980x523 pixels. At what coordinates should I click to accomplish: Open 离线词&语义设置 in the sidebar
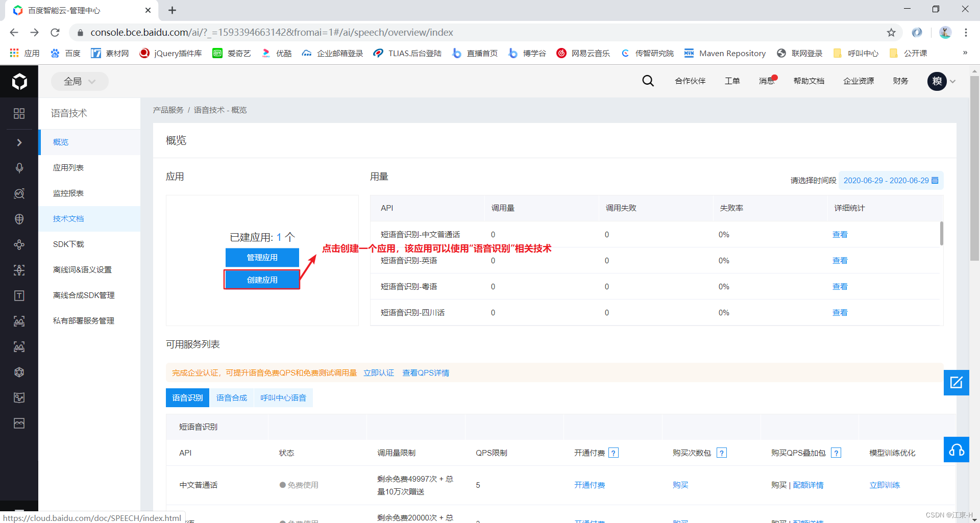(90, 270)
